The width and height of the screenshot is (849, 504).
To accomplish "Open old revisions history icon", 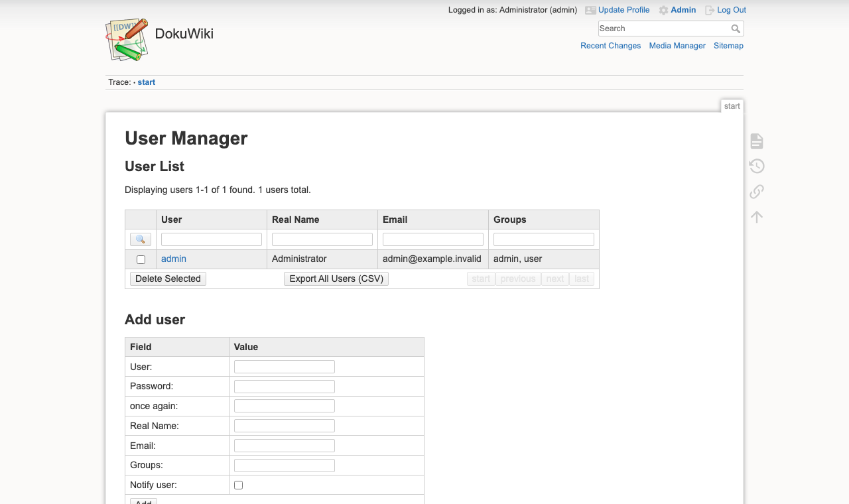I will pos(757,166).
